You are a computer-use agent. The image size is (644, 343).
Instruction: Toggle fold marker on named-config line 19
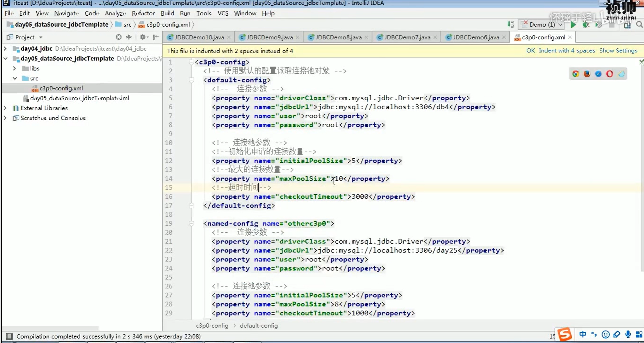pyautogui.click(x=191, y=223)
